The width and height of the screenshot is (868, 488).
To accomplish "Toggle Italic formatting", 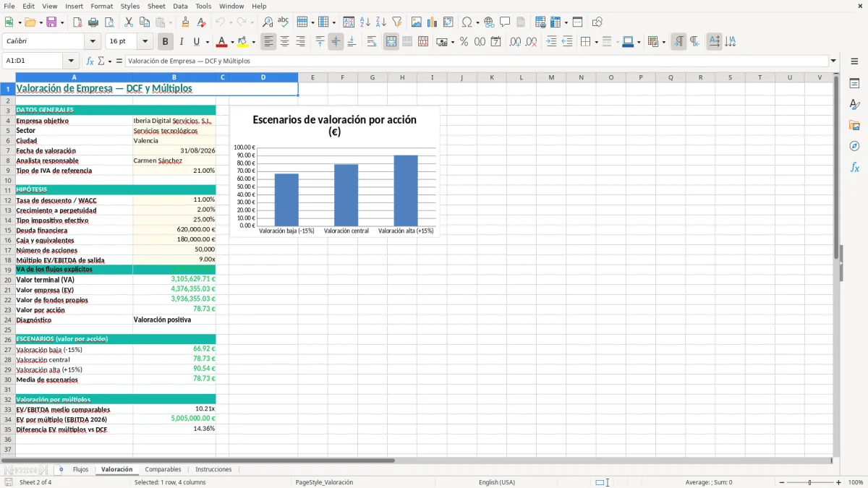I will click(182, 42).
